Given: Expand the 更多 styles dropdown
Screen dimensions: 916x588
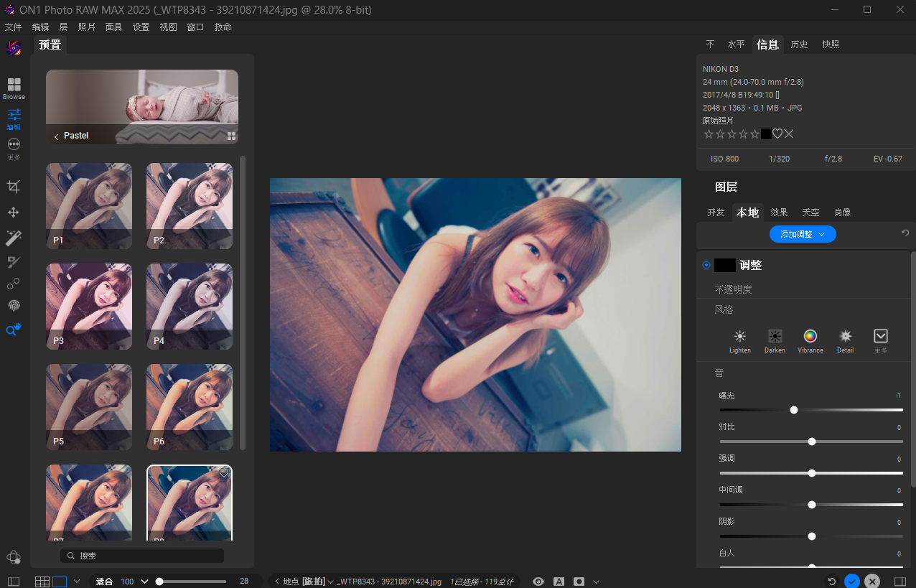Looking at the screenshot, I should pos(881,341).
